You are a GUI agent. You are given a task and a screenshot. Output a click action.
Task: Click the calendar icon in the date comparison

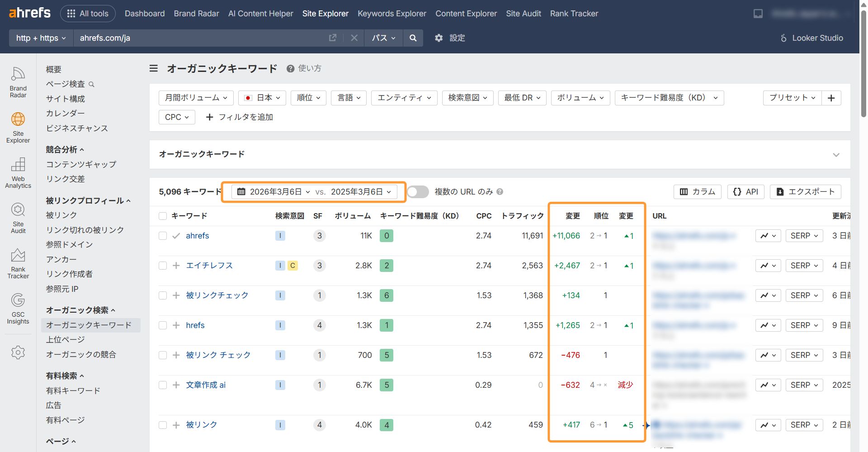241,191
